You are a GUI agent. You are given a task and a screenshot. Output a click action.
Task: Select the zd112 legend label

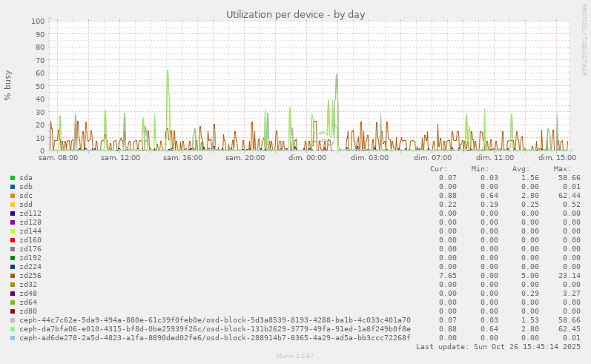[x=30, y=214]
